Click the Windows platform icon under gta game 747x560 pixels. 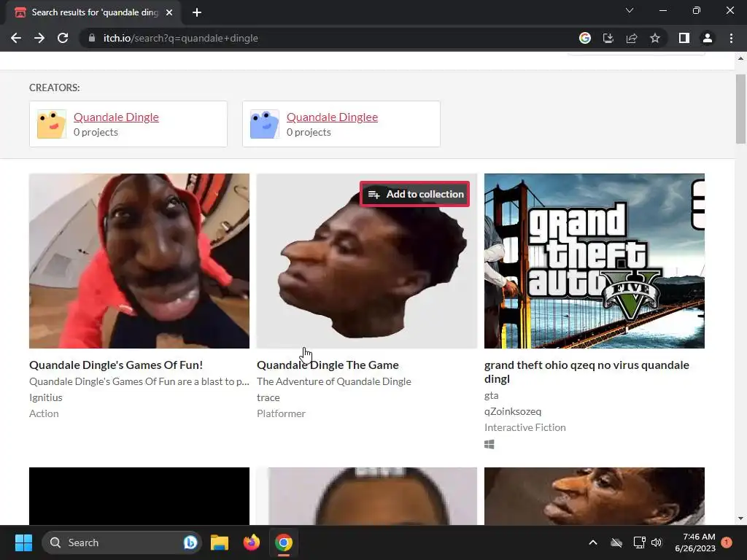489,444
